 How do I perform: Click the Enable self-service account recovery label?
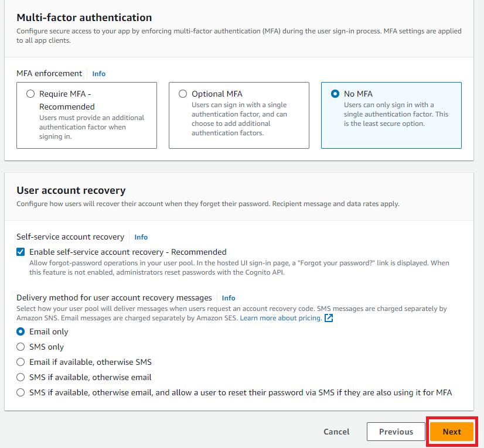pos(128,252)
